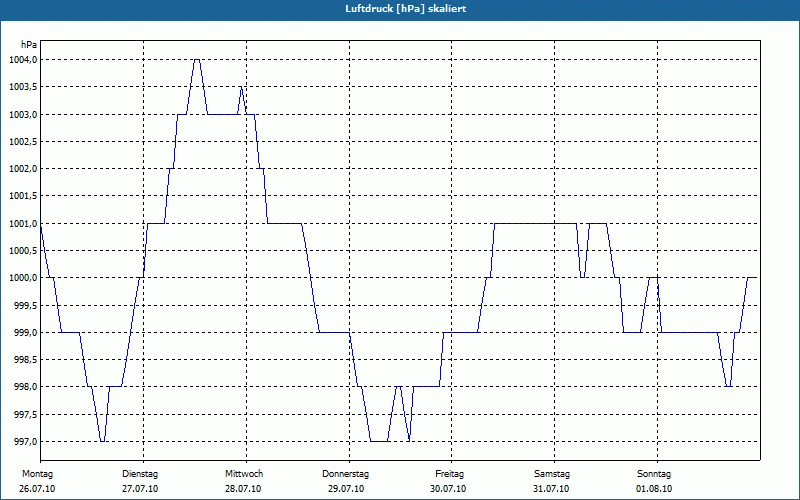Image resolution: width=800 pixels, height=500 pixels.
Task: Select the 1000,5 axis value
Action: (23, 251)
